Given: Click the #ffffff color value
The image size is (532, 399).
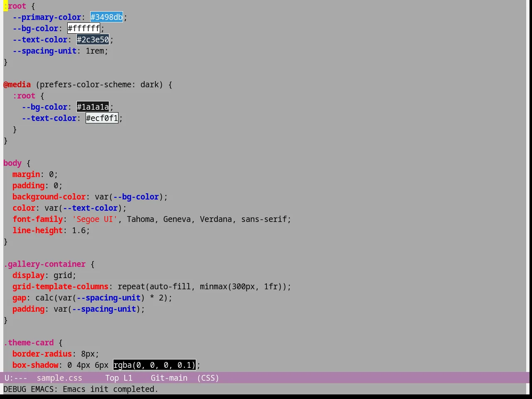Looking at the screenshot, I should [84, 28].
